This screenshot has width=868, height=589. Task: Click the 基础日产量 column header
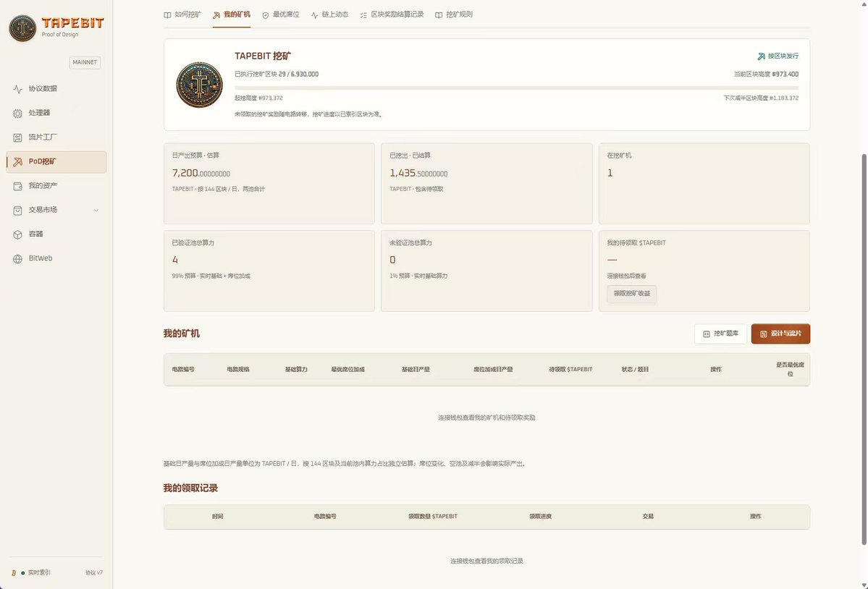point(416,370)
